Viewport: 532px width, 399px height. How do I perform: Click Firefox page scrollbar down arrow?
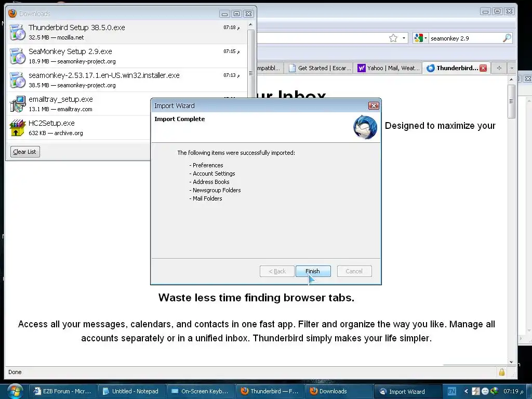(511, 362)
